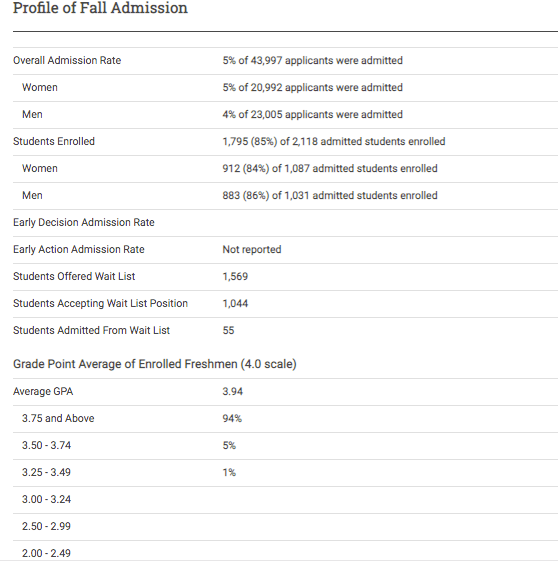This screenshot has width=558, height=561.
Task: Click the Men 23,005 applicants value
Action: (x=312, y=114)
